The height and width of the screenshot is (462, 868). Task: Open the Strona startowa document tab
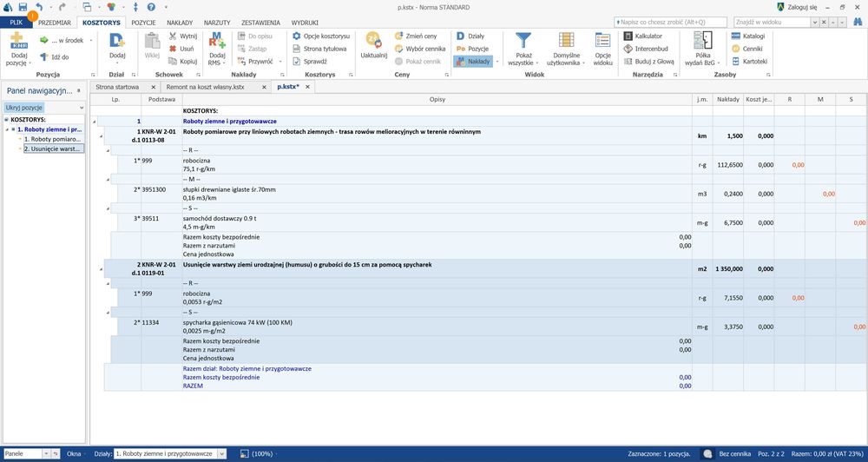click(117, 87)
